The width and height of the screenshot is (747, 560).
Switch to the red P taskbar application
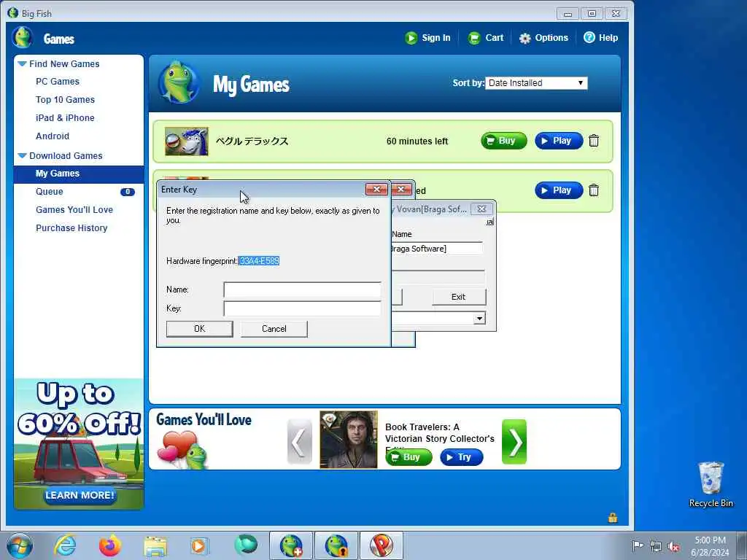(381, 545)
